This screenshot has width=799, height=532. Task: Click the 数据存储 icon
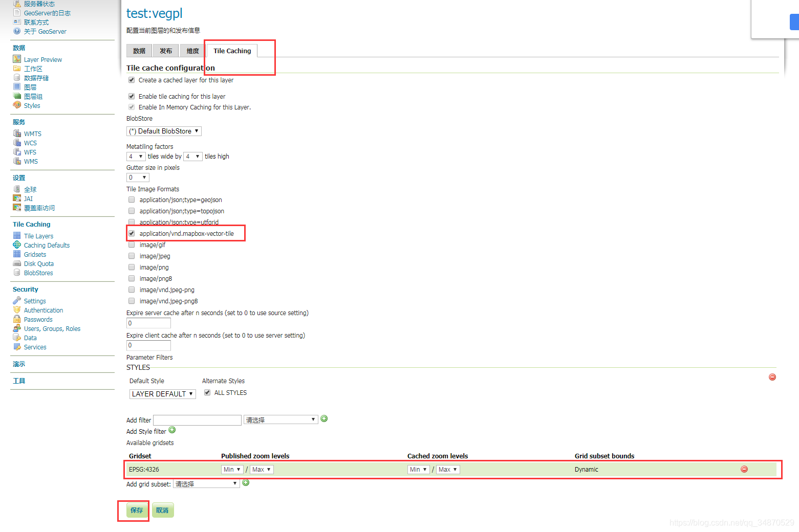point(17,78)
